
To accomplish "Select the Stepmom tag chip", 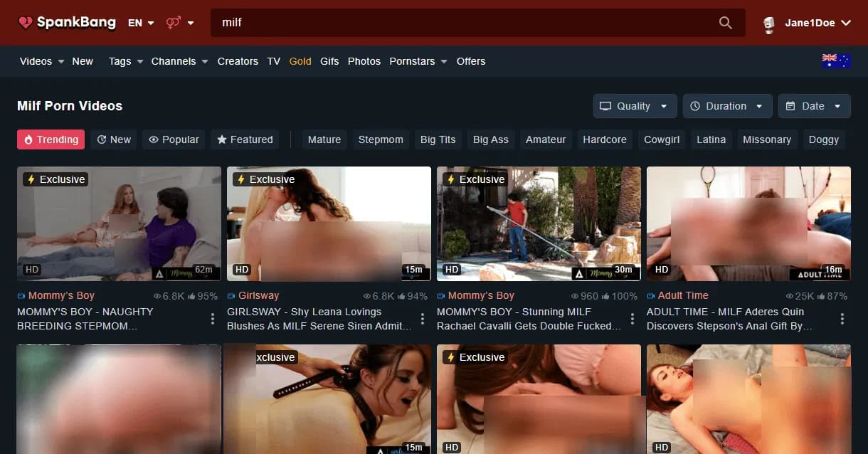I will tap(381, 139).
